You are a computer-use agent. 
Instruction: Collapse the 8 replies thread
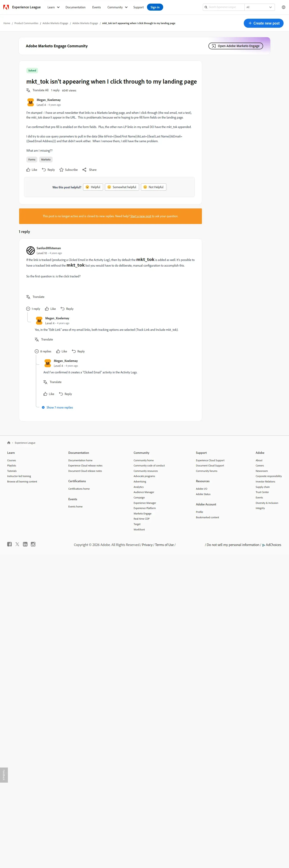pos(37,352)
